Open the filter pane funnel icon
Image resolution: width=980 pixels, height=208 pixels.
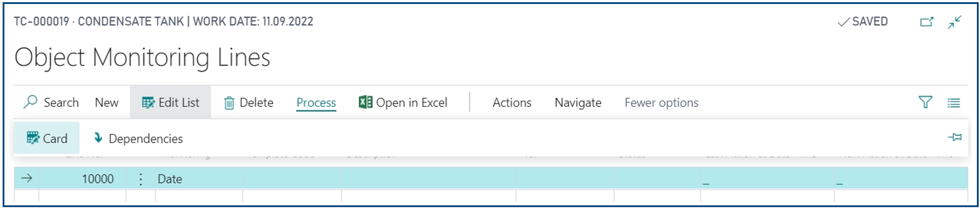click(925, 102)
